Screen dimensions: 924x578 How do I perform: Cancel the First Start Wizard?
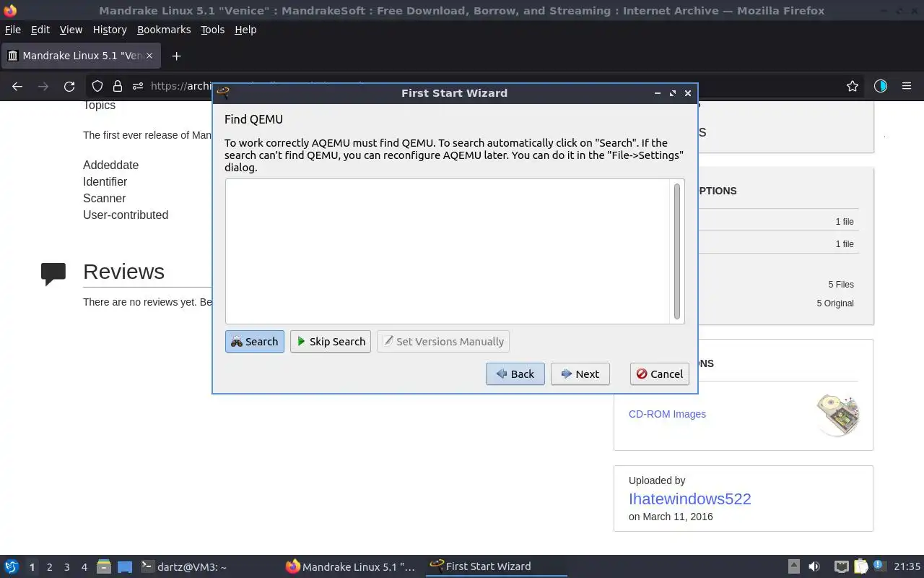pos(660,374)
